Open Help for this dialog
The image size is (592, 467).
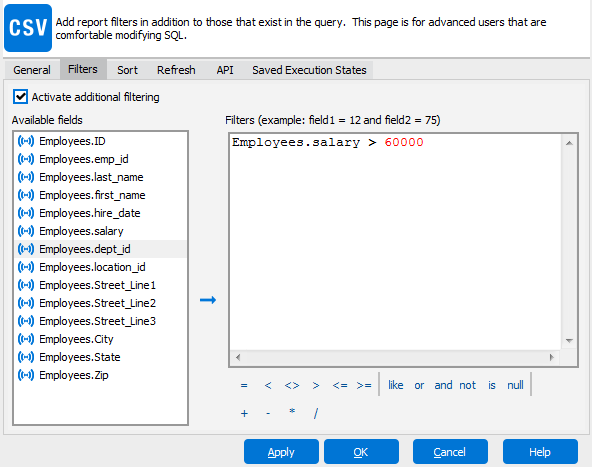(x=540, y=452)
